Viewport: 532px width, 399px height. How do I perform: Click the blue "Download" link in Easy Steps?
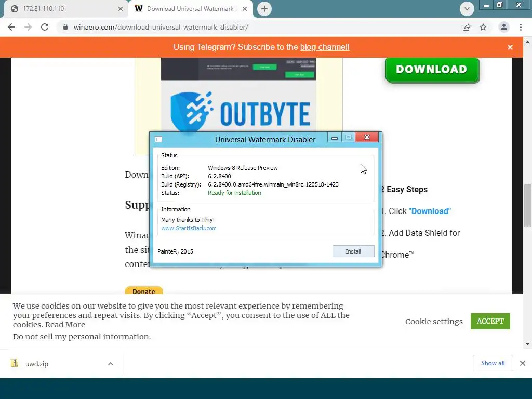coord(430,211)
